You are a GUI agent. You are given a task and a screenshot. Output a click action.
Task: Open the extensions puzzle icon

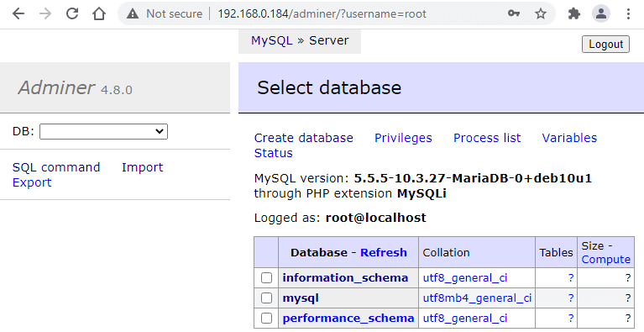coord(573,13)
